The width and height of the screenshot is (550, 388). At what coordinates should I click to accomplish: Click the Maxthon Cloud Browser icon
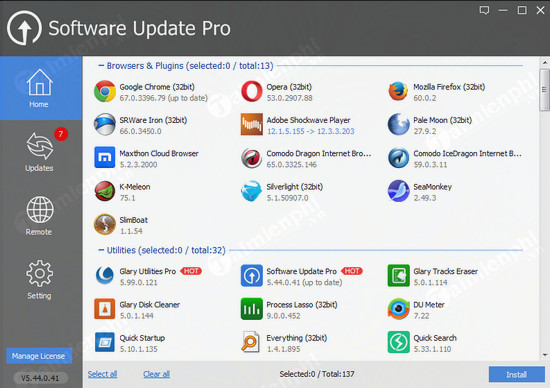(x=105, y=158)
